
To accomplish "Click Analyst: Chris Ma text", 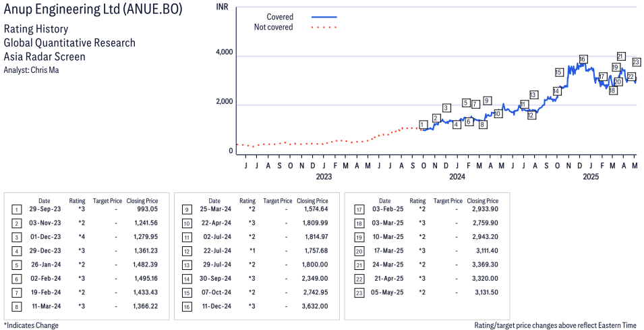I will click(x=31, y=70).
